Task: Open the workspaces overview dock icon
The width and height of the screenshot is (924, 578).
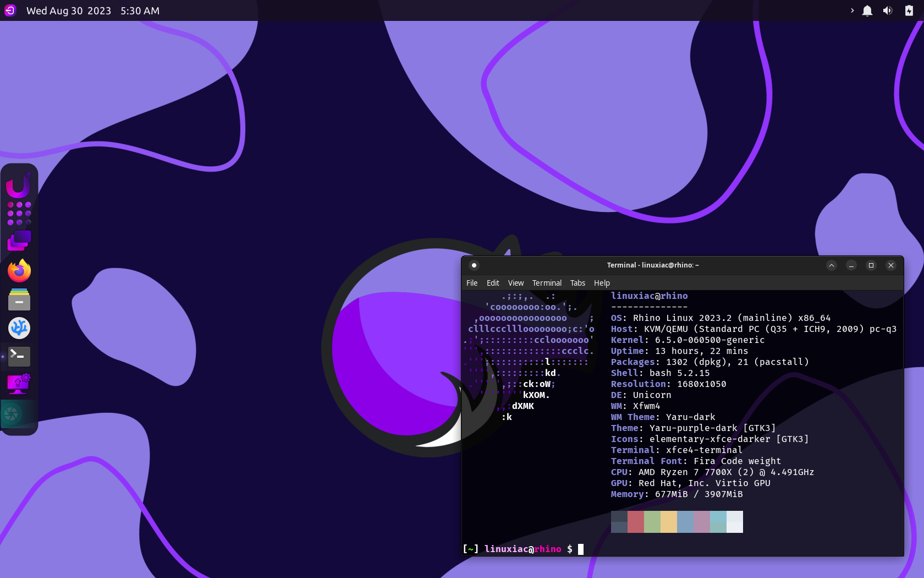Action: click(x=19, y=242)
